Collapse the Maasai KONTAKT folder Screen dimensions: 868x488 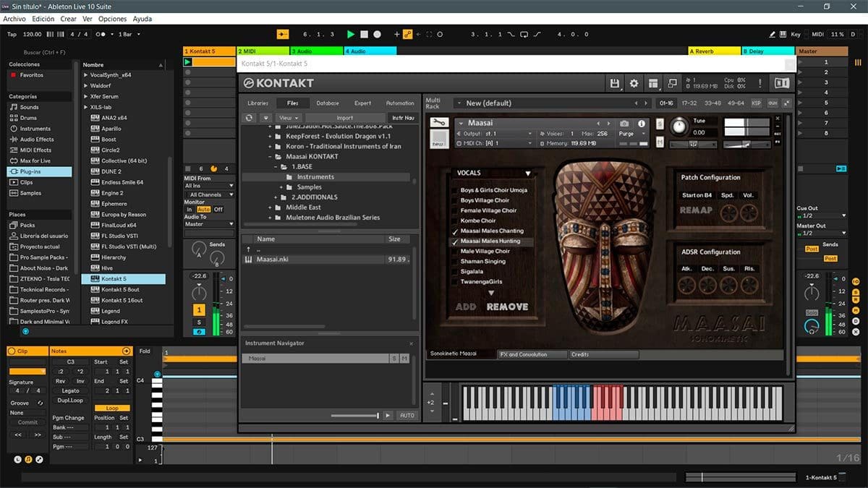tap(270, 156)
